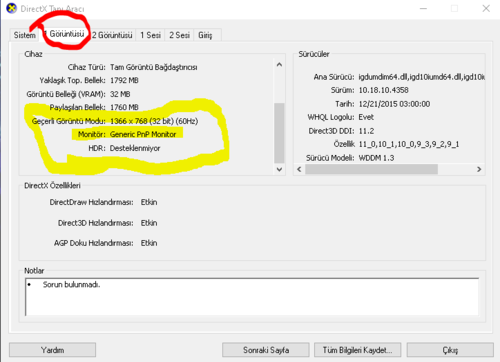Click Tüm Bilgileri Kaydet button
The width and height of the screenshot is (500, 362).
tap(357, 350)
